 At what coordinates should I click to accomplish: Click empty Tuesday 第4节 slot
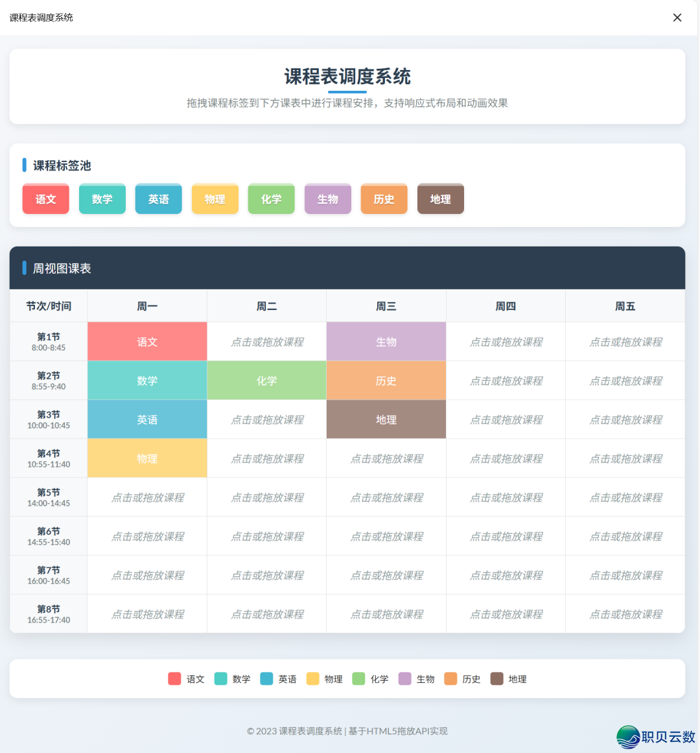tap(267, 458)
